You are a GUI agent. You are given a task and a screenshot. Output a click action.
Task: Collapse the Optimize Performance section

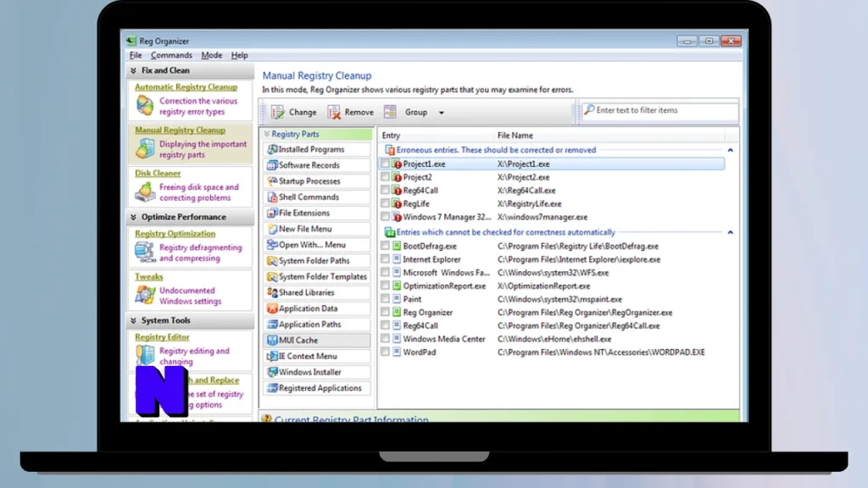click(133, 217)
